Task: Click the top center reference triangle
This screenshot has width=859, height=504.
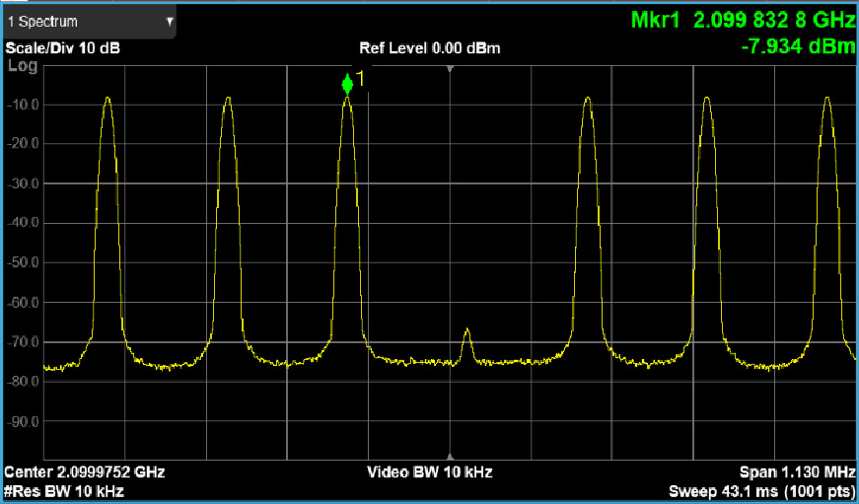Action: [x=450, y=69]
